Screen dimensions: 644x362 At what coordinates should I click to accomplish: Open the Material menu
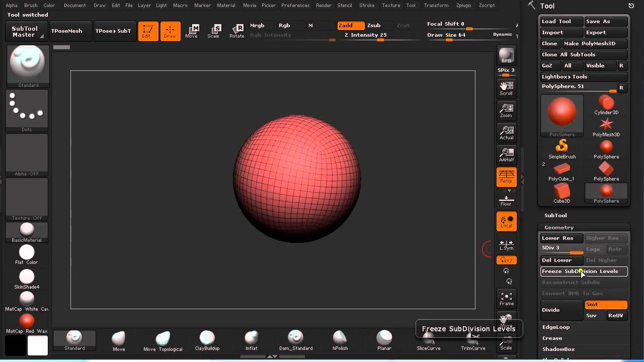tap(226, 5)
